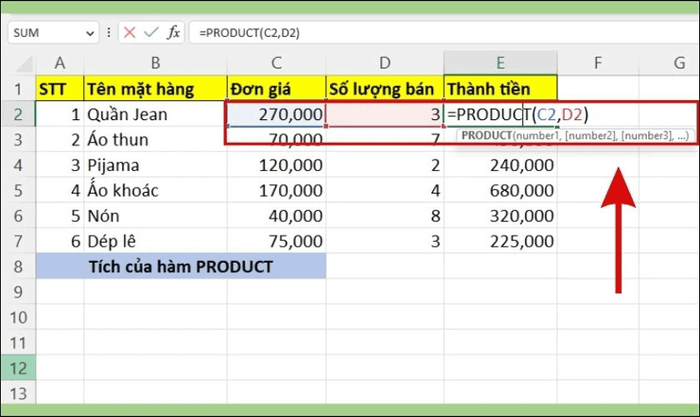700x417 pixels.
Task: Select the 'Áo khoác' cell
Action: click(155, 191)
